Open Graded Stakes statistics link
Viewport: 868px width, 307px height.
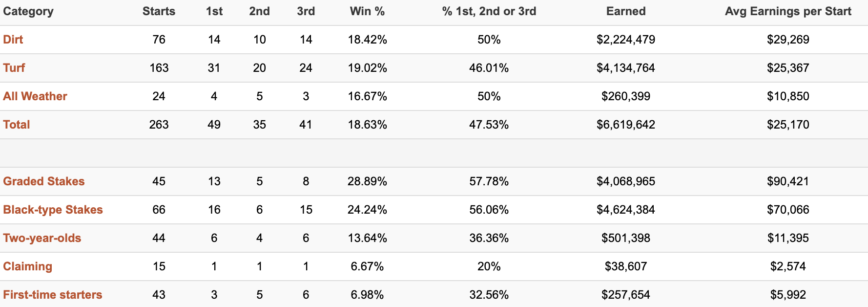coord(44,181)
